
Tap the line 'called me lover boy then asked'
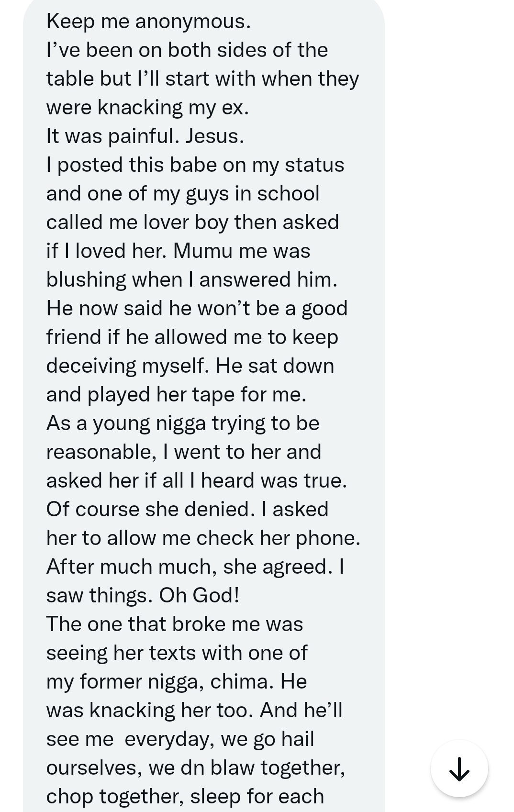(x=193, y=222)
